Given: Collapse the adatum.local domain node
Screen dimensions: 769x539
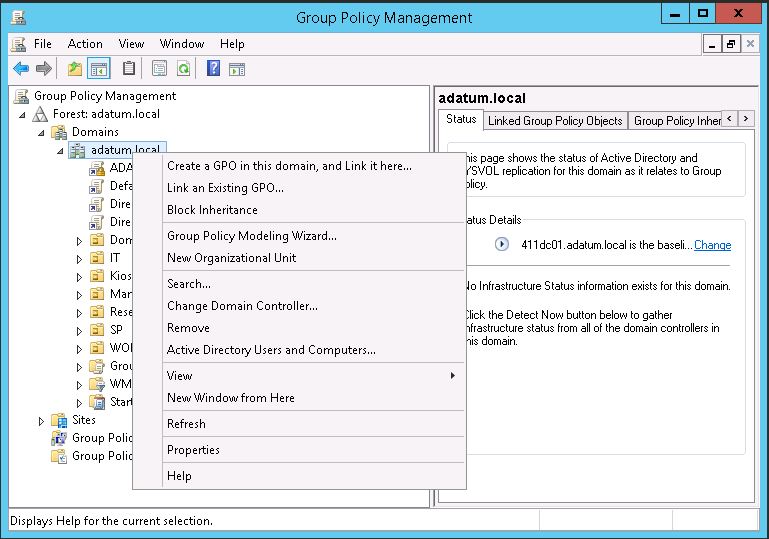Looking at the screenshot, I should point(60,151).
